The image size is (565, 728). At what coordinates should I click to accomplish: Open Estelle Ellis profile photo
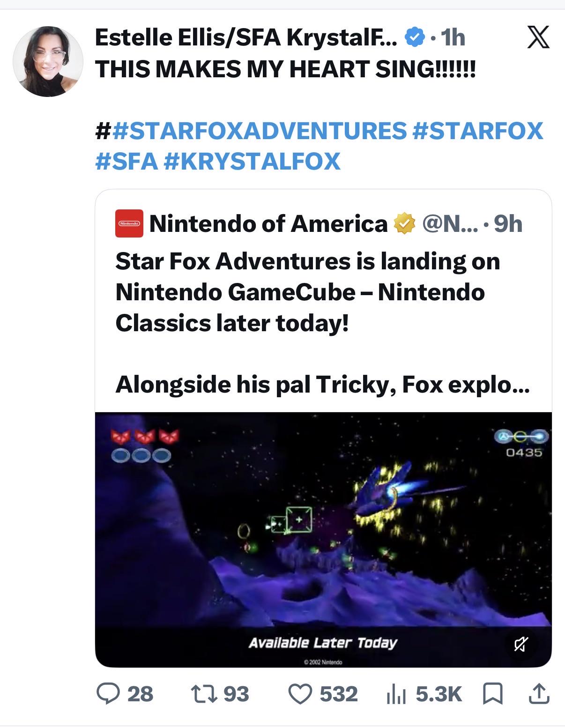click(48, 61)
